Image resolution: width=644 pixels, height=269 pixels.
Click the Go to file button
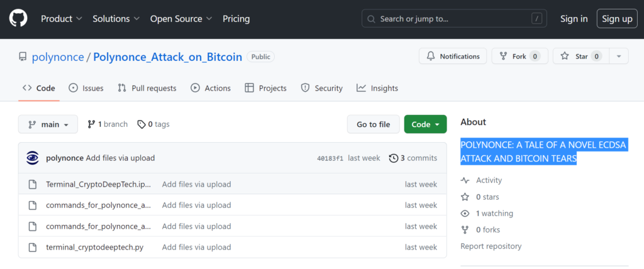click(374, 124)
